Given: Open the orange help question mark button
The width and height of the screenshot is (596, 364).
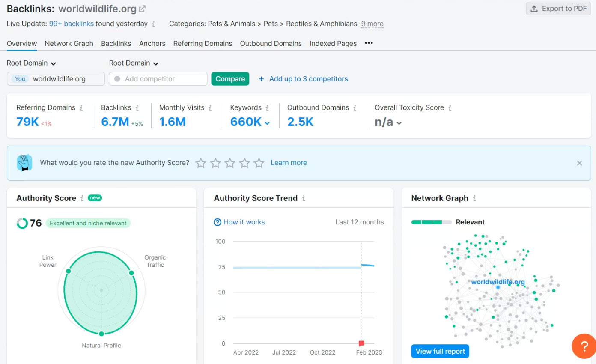Looking at the screenshot, I should [x=584, y=346].
